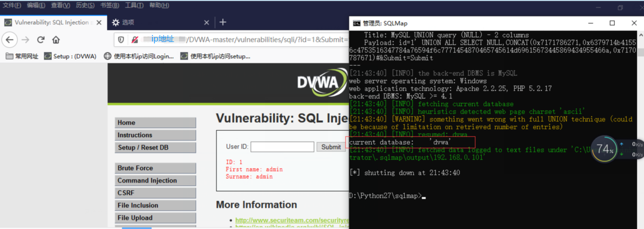Image resolution: width=644 pixels, height=229 pixels.
Task: Click the current database 'dvwa' line
Action: [x=400, y=142]
